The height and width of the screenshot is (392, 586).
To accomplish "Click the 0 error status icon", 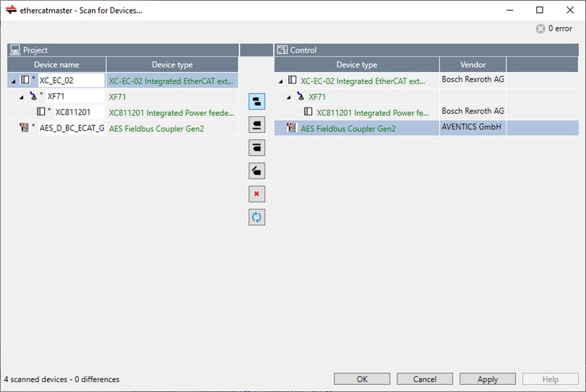I will click(540, 29).
